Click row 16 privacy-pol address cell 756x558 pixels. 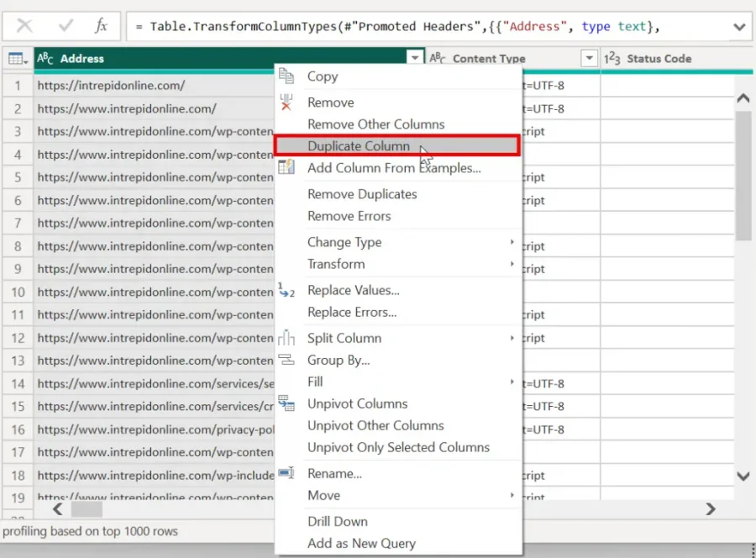(155, 429)
